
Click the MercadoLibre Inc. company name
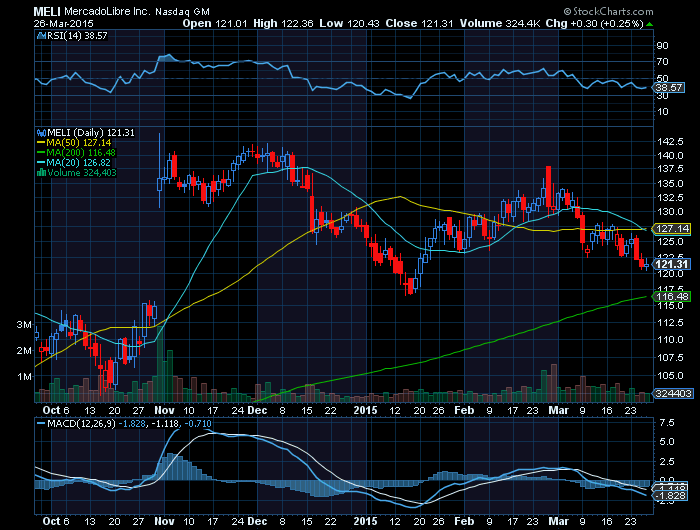click(107, 12)
